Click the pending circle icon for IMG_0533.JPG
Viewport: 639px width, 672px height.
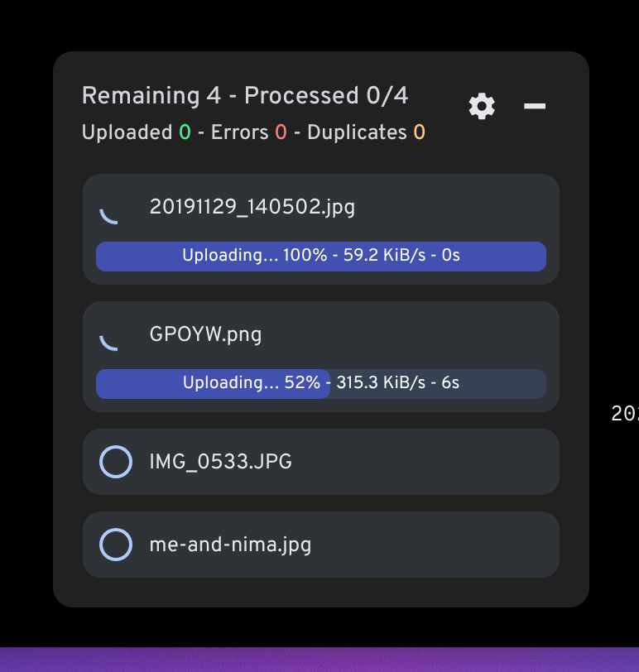[116, 462]
